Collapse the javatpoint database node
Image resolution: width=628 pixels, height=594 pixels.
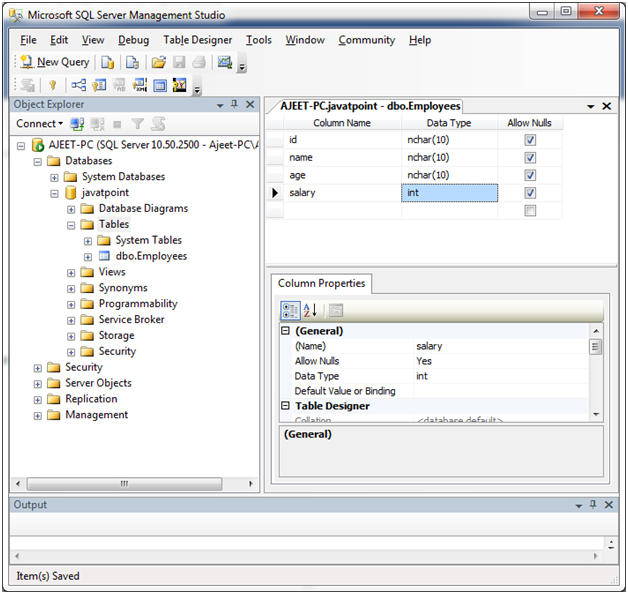pos(54,194)
